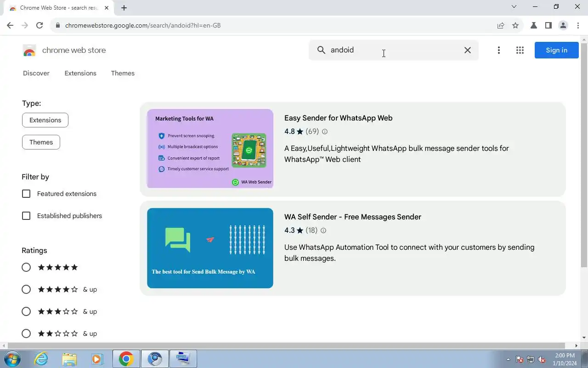Select 3 stars & up rating

[x=26, y=311]
